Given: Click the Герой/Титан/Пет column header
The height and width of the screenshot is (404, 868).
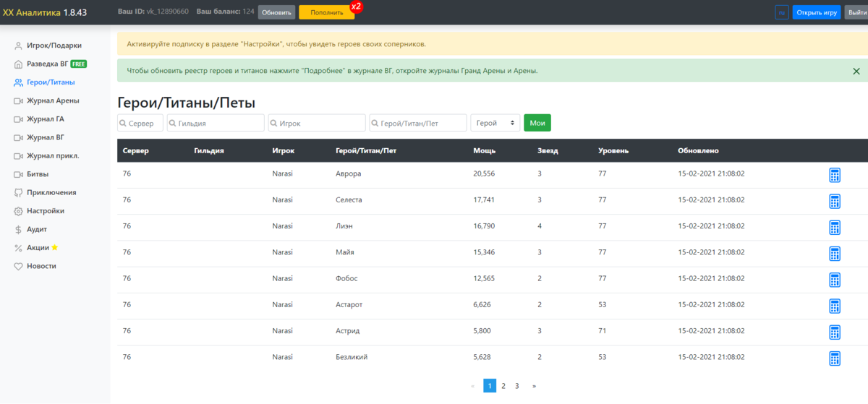Looking at the screenshot, I should click(366, 150).
